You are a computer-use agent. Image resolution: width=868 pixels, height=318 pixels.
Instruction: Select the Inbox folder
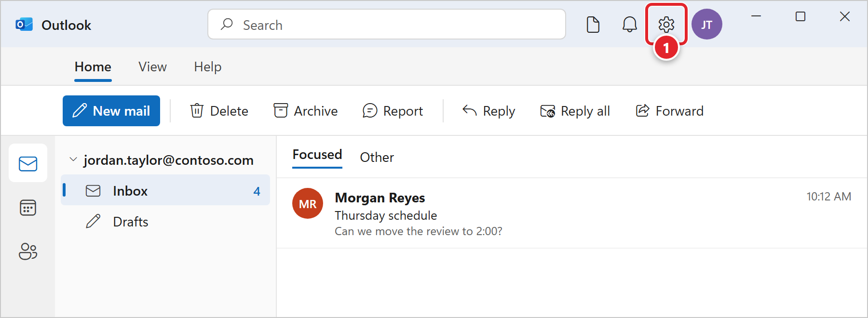[x=165, y=190]
